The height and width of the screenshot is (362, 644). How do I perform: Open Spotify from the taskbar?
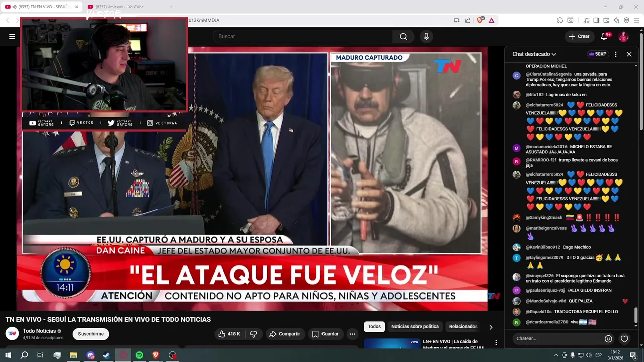pyautogui.click(x=139, y=355)
